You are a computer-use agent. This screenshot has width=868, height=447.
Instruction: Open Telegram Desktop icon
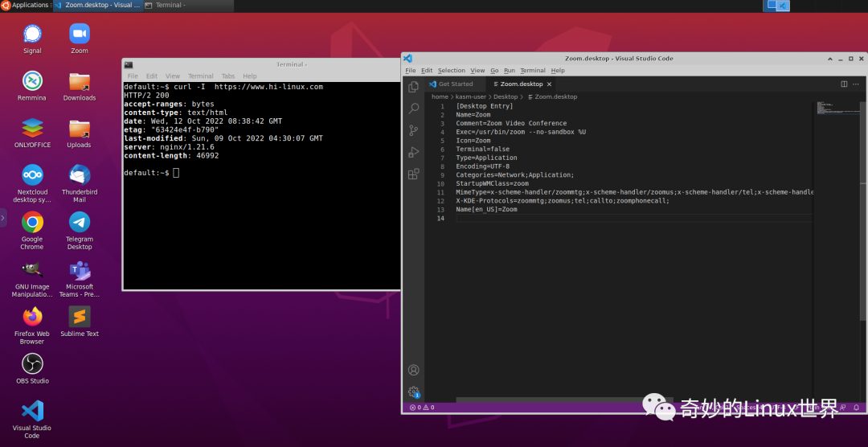79,231
